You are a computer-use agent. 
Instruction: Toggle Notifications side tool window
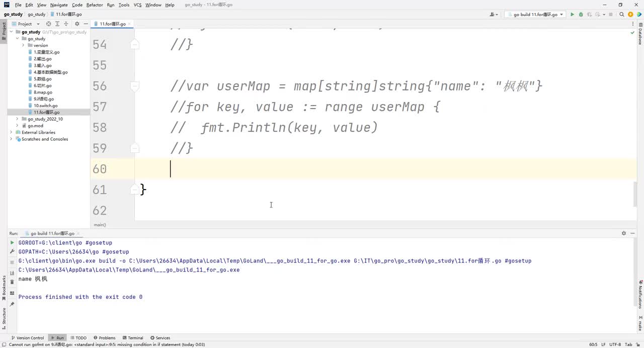tap(640, 294)
